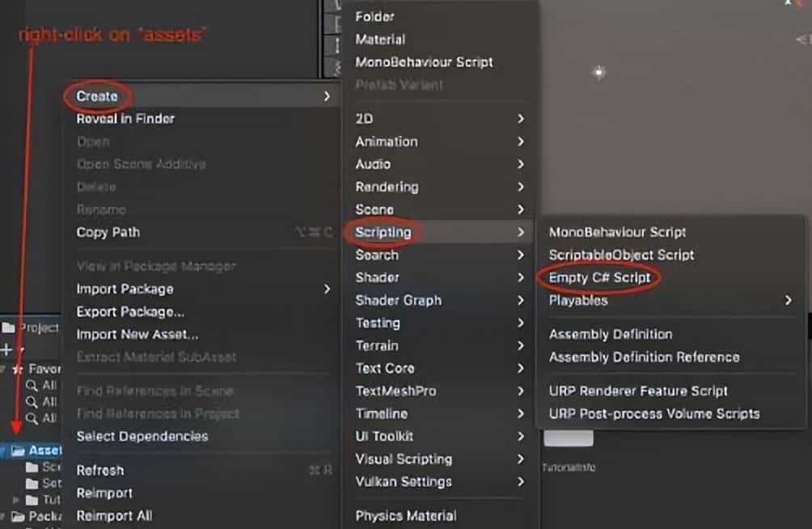The width and height of the screenshot is (812, 529).
Task: Select Export Package... option
Action: (130, 311)
